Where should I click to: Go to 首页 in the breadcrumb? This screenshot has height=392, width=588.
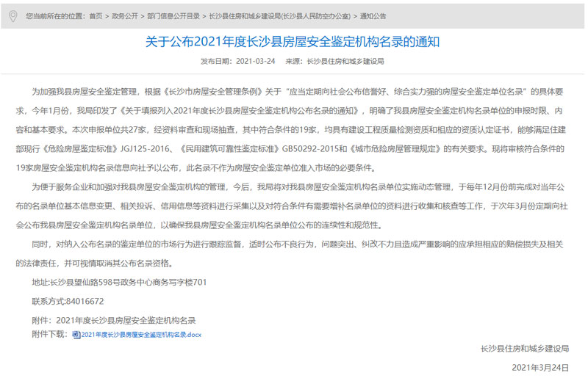(96, 15)
